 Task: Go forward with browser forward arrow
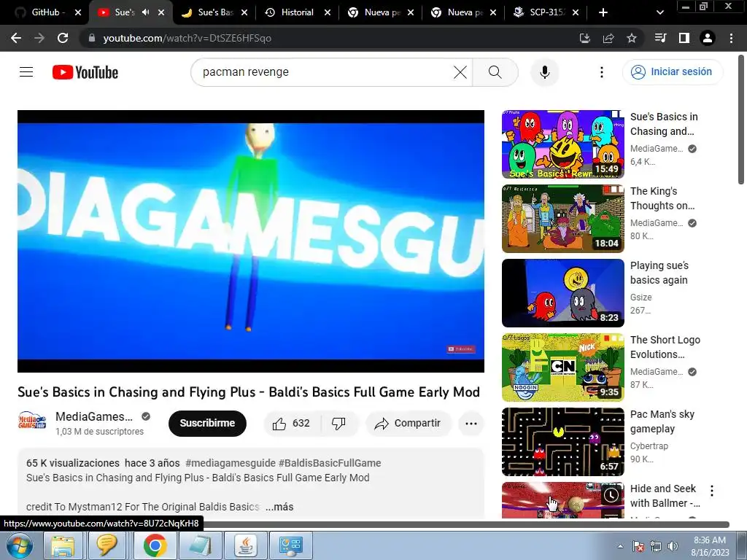[39, 38]
